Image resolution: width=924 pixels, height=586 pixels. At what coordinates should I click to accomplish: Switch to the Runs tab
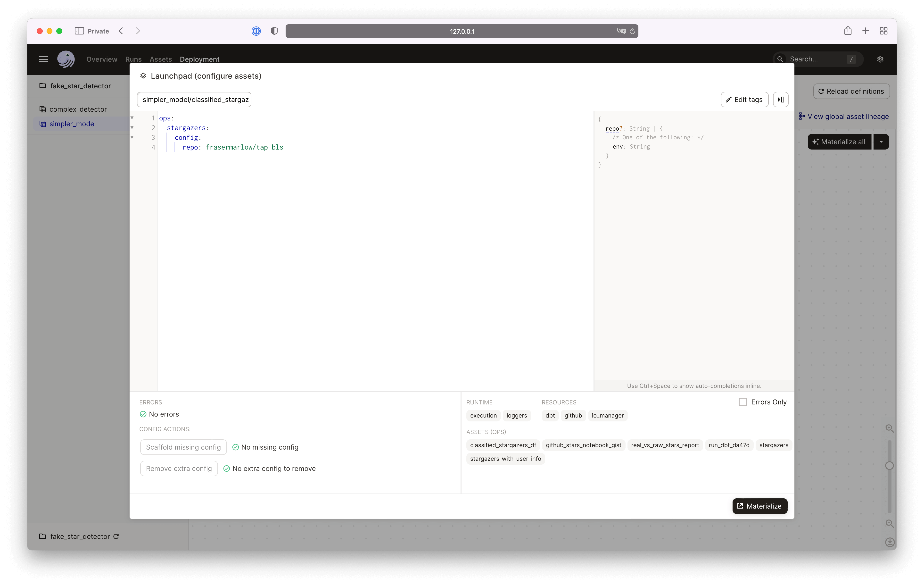click(133, 59)
